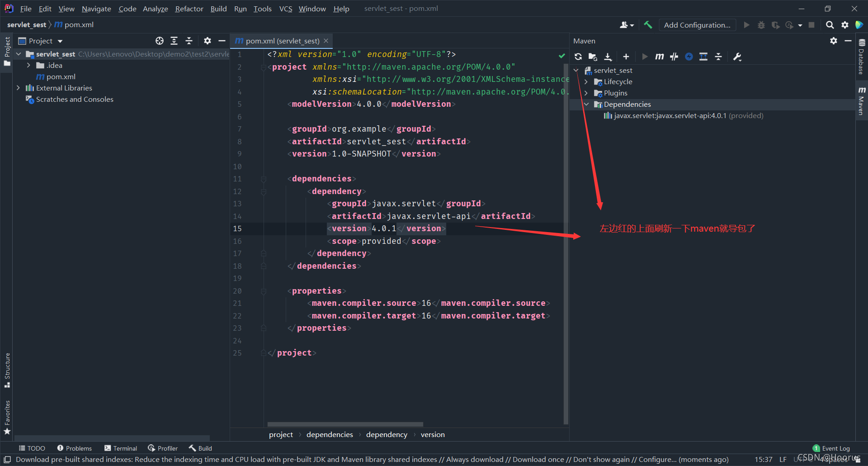Build project with hammer icon
This screenshot has height=466, width=868.
648,25
